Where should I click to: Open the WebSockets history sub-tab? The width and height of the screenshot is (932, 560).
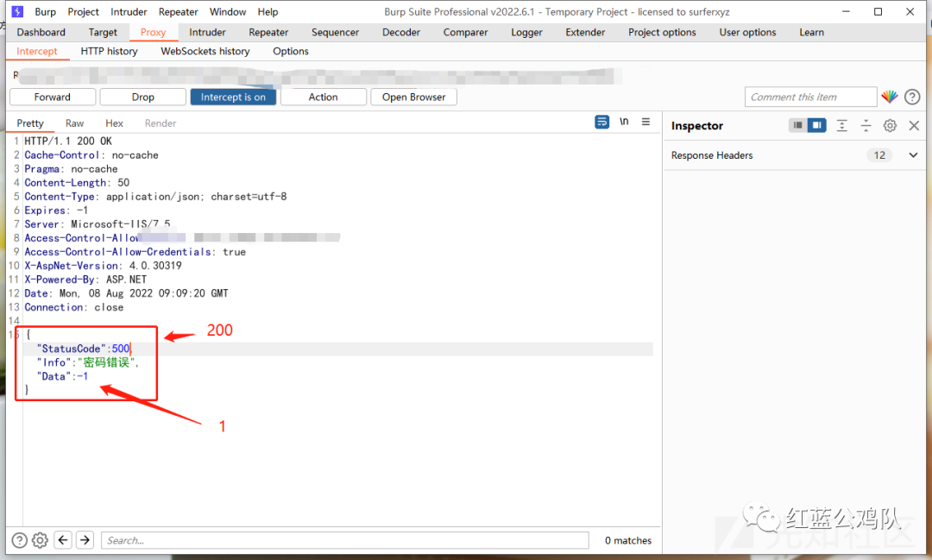click(x=205, y=51)
